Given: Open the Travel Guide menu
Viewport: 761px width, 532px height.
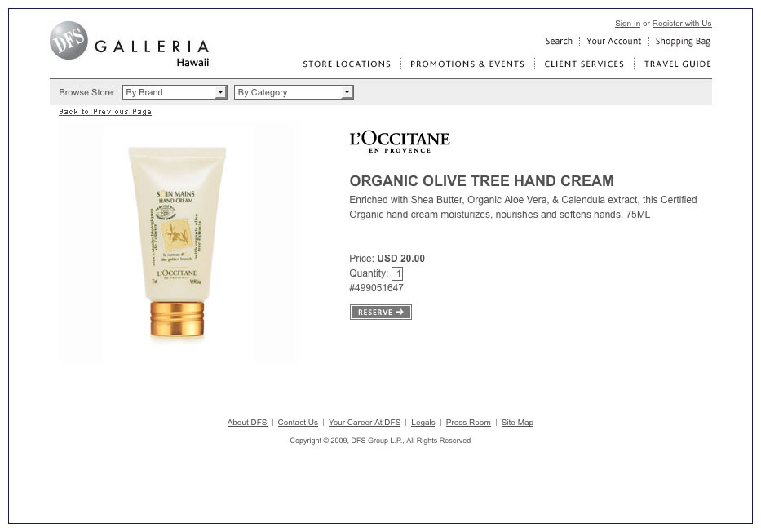Looking at the screenshot, I should coord(678,64).
